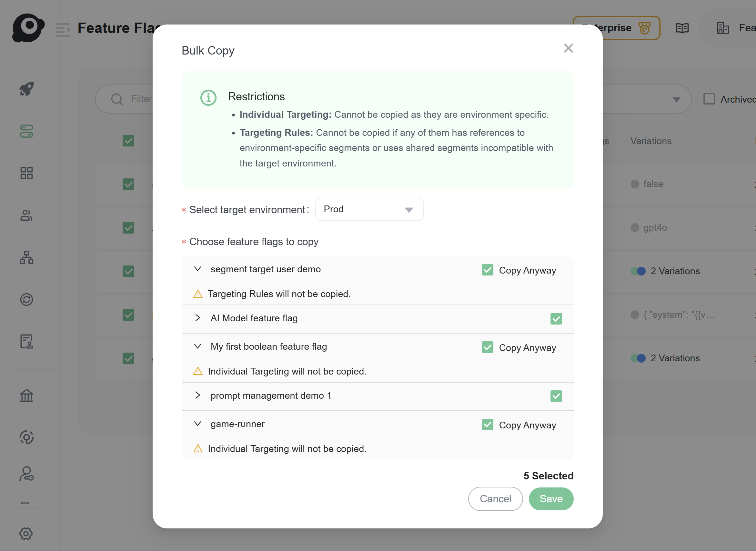
Task: Click the FeatBit logo in the sidebar
Action: (28, 28)
